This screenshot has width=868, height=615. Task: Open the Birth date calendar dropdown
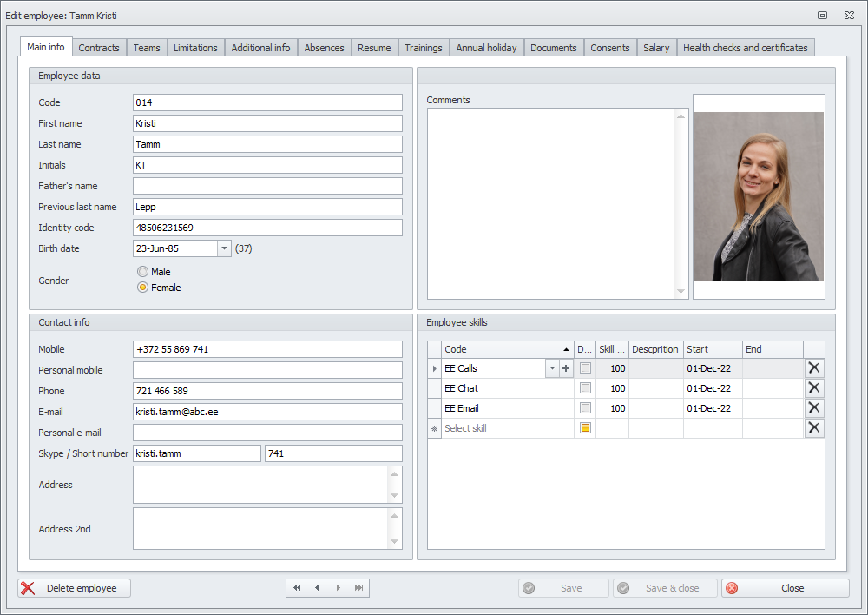pos(224,248)
